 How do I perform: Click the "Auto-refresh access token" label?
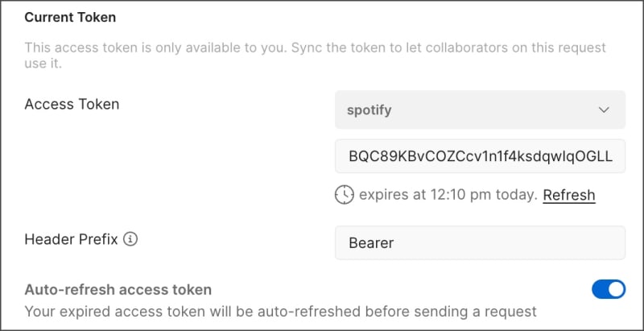click(118, 289)
